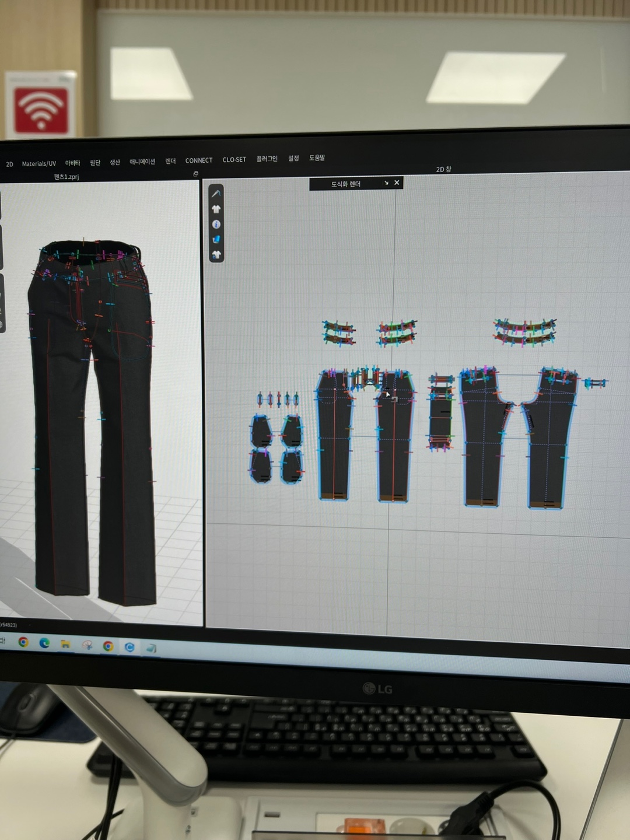Collapse the 도식화 렌더 panel with arrow

tap(386, 183)
